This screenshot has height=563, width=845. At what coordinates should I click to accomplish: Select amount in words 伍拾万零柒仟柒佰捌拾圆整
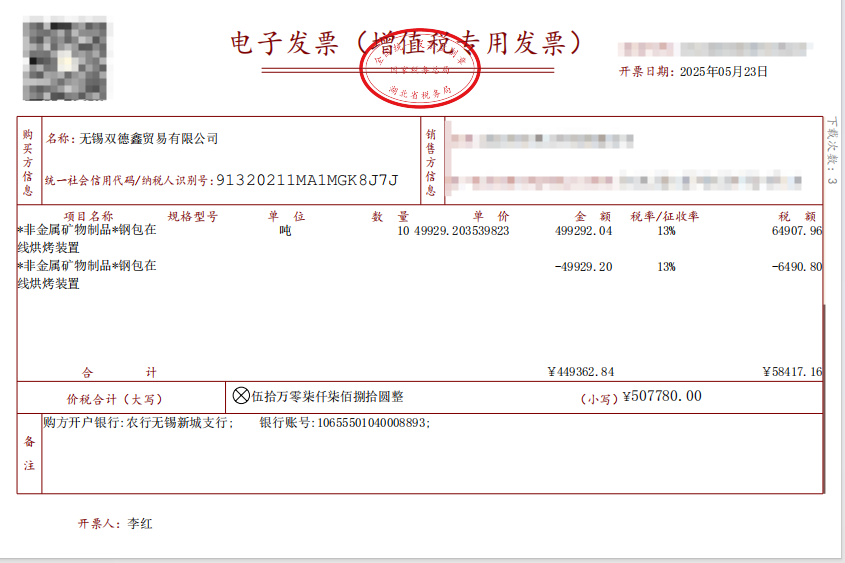pos(328,397)
